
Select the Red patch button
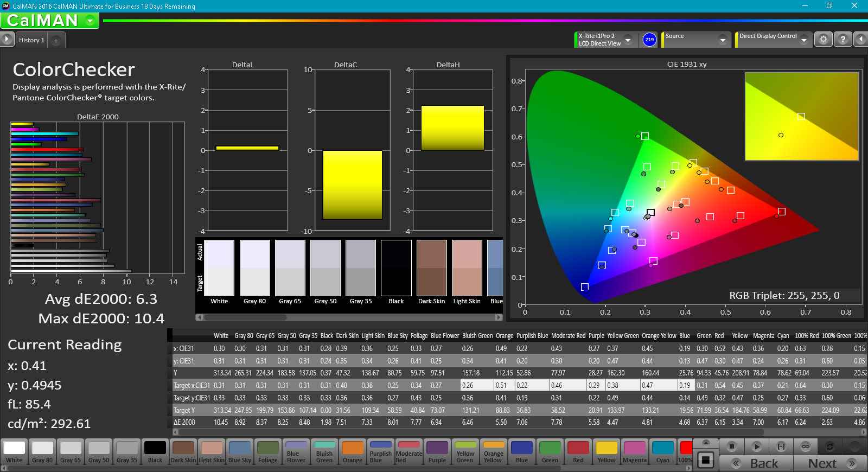[578, 452]
